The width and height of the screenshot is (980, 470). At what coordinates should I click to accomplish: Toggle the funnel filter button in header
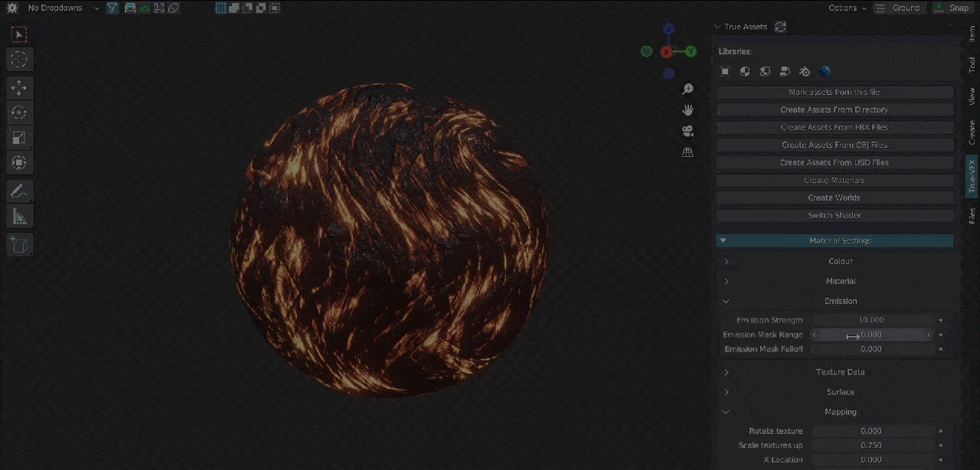(113, 8)
